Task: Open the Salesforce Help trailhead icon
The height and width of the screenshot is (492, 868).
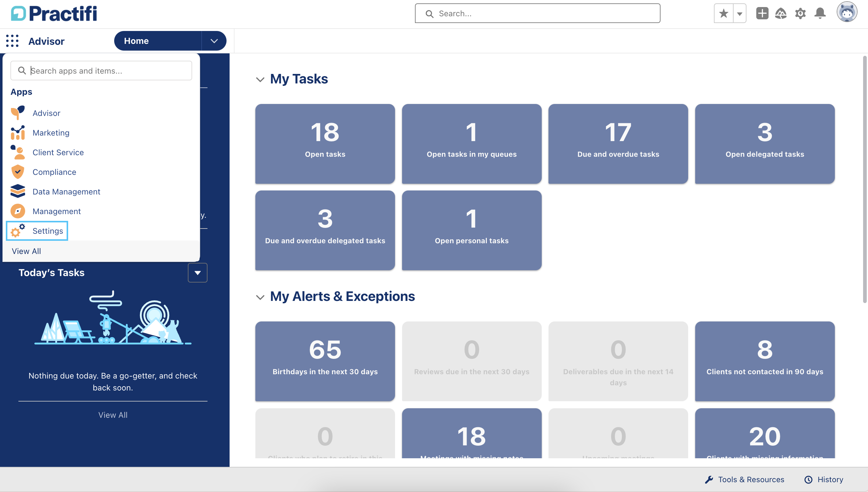Action: 781,13
